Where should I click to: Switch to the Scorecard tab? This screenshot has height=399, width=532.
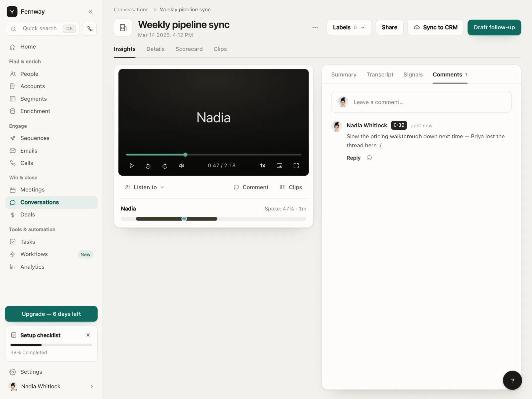(x=189, y=49)
